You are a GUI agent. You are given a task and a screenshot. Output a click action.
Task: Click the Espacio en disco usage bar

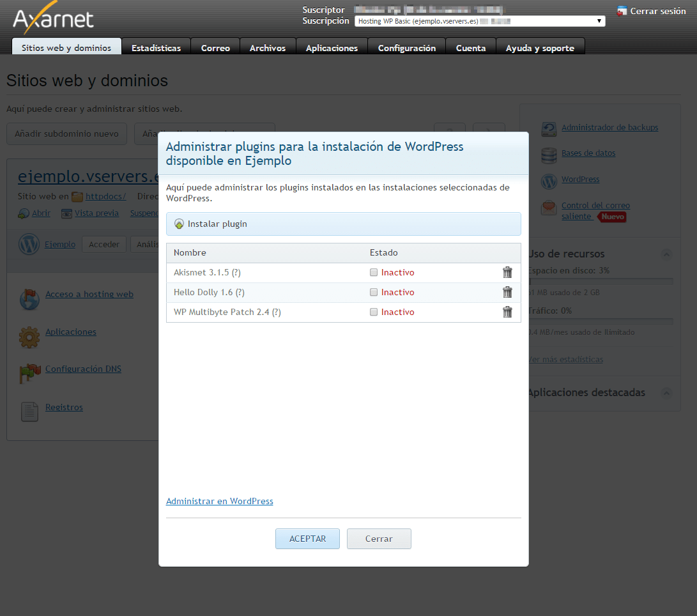[x=601, y=281]
